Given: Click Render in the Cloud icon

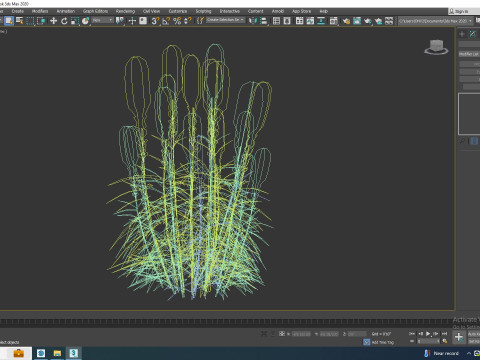Looking at the screenshot, I should [x=378, y=21].
